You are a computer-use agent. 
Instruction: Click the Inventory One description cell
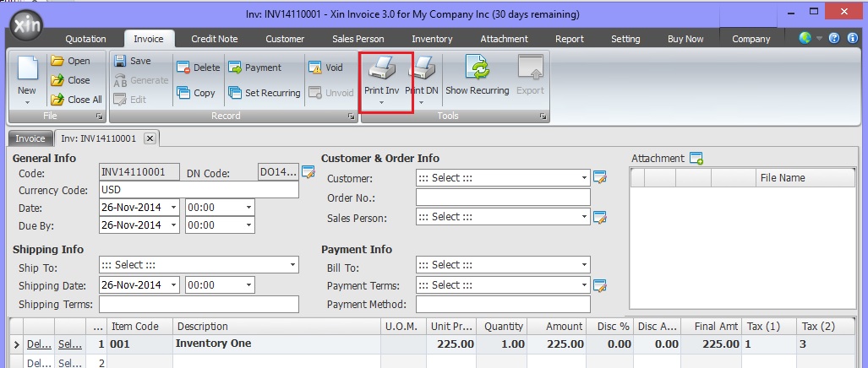276,344
